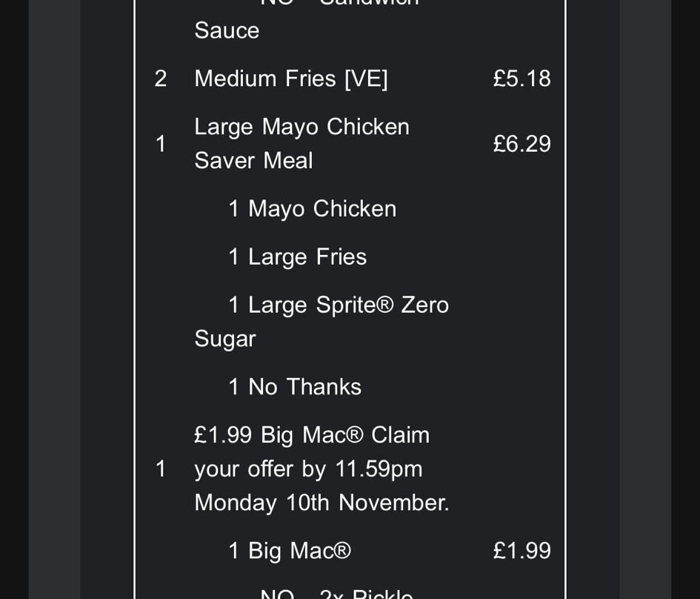Click the Monday 10th November expiry date
Viewport: 700px width, 599px height.
321,503
